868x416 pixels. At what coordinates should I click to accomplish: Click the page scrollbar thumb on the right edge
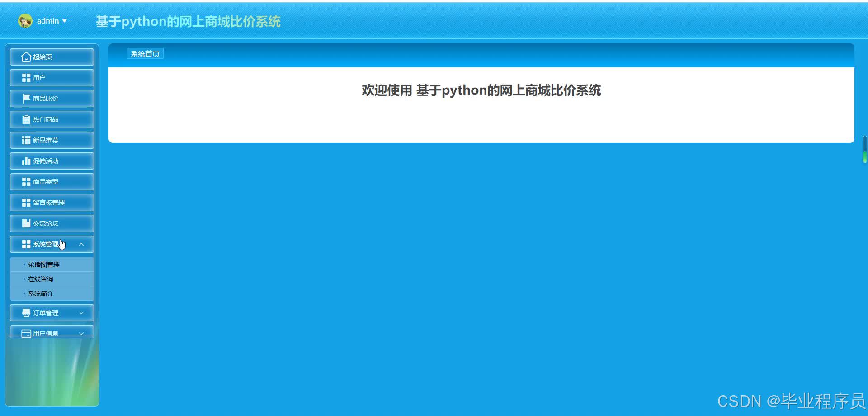click(x=865, y=149)
